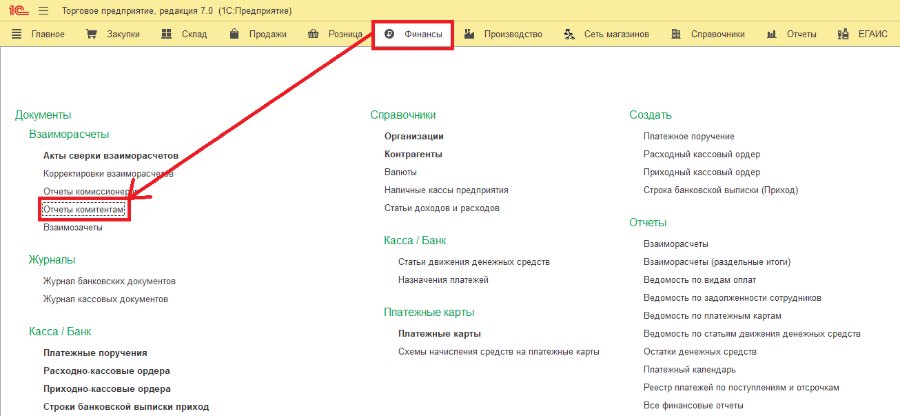Click the Отчеты bar chart icon
This screenshot has width=900, height=416.
point(772,34)
